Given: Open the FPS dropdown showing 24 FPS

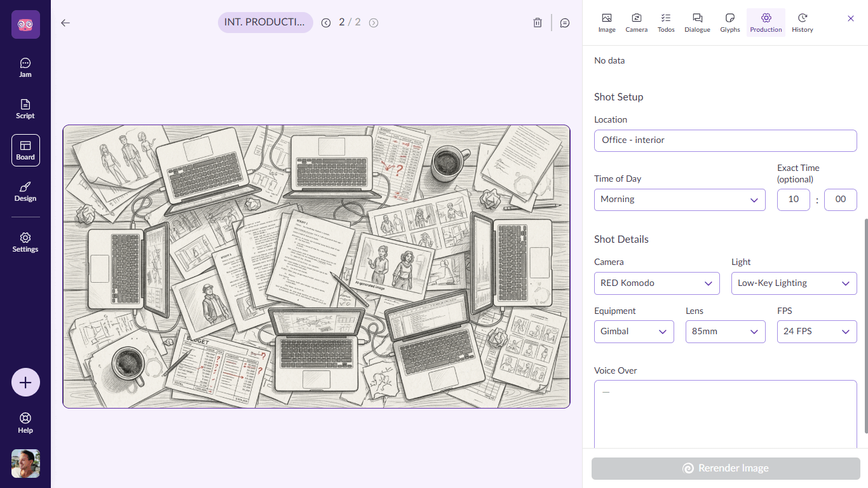Looking at the screenshot, I should [817, 332].
